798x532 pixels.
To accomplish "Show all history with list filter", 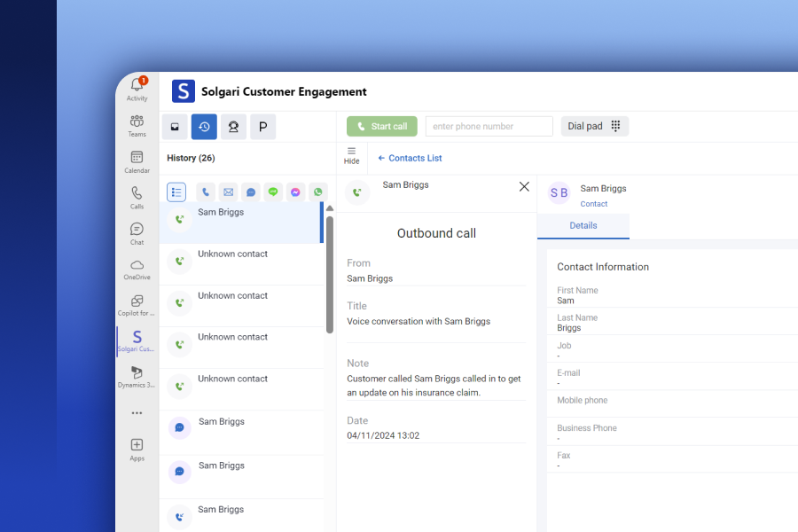I will pyautogui.click(x=176, y=192).
